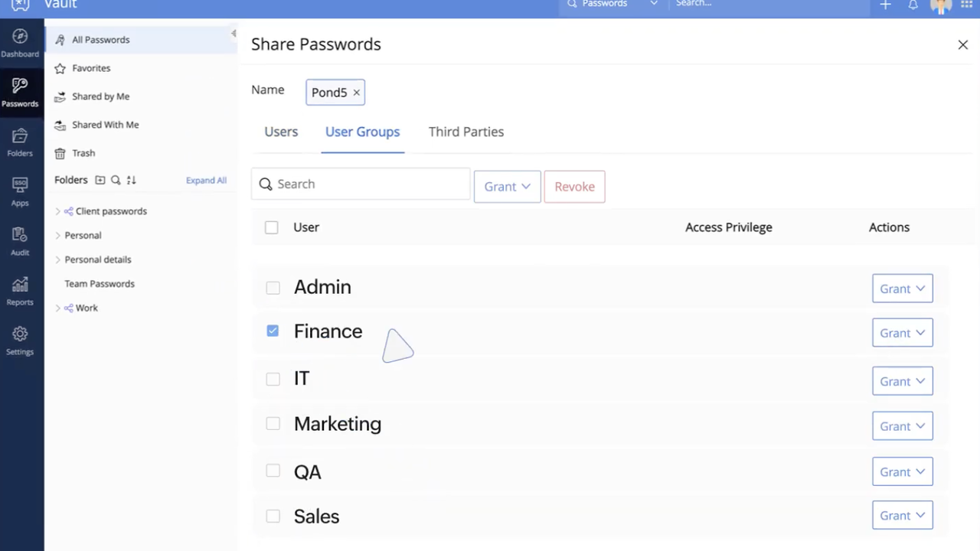The height and width of the screenshot is (551, 980).
Task: Open the Folders section in the sidebar
Action: click(x=19, y=142)
